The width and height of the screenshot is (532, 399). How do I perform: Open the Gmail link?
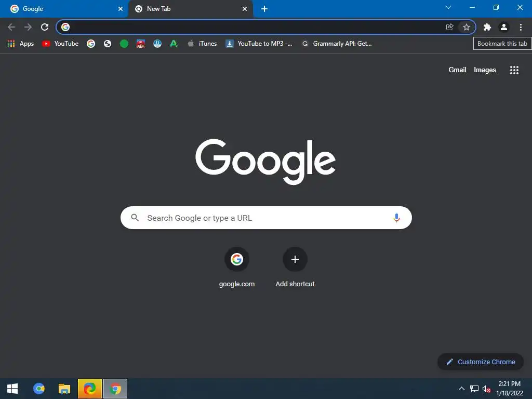[x=457, y=70]
